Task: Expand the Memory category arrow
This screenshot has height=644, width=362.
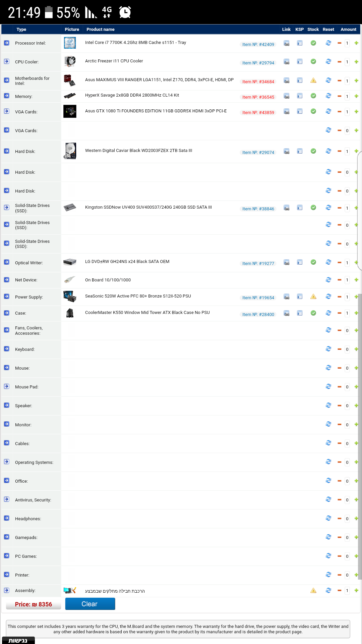Action: pos(7,96)
